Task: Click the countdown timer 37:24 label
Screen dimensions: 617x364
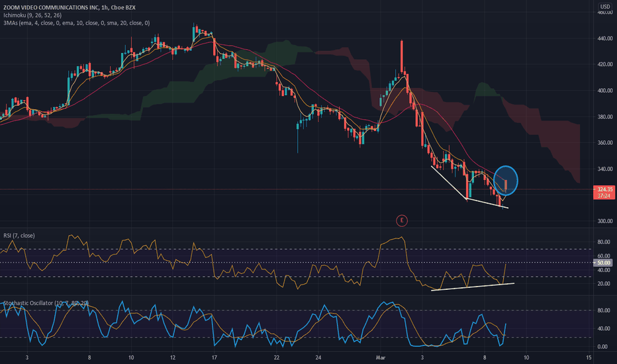Action: (604, 196)
